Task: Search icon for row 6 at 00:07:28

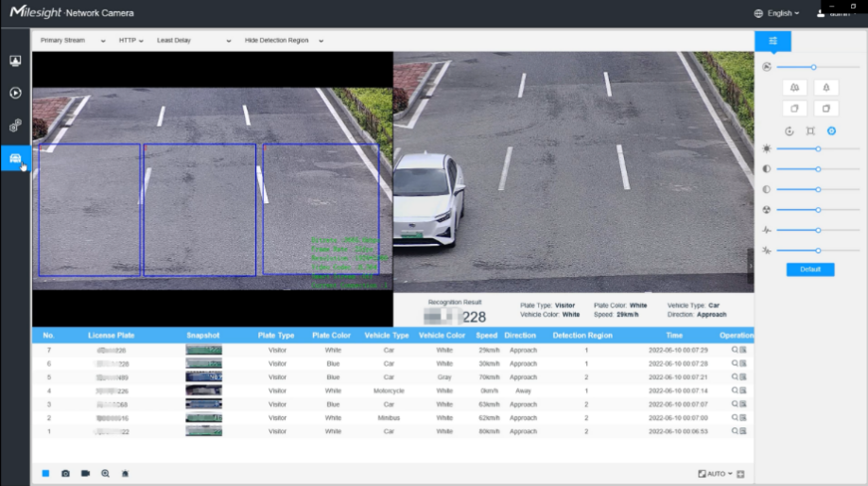Action: click(x=735, y=363)
